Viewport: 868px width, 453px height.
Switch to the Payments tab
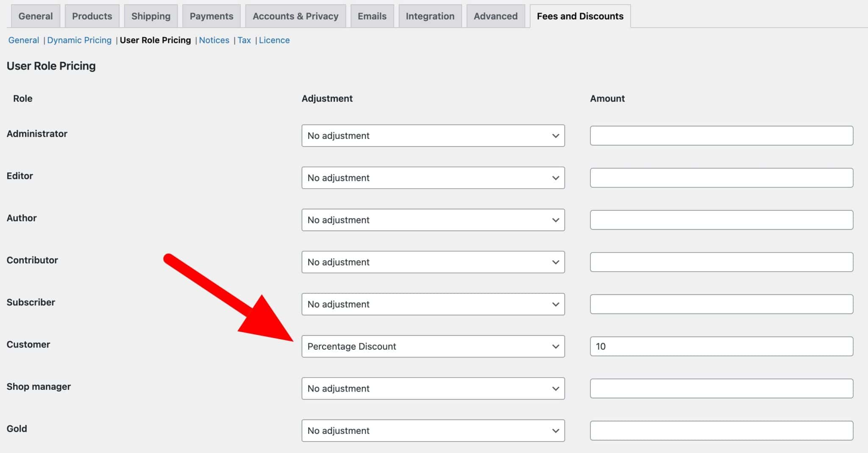click(211, 16)
